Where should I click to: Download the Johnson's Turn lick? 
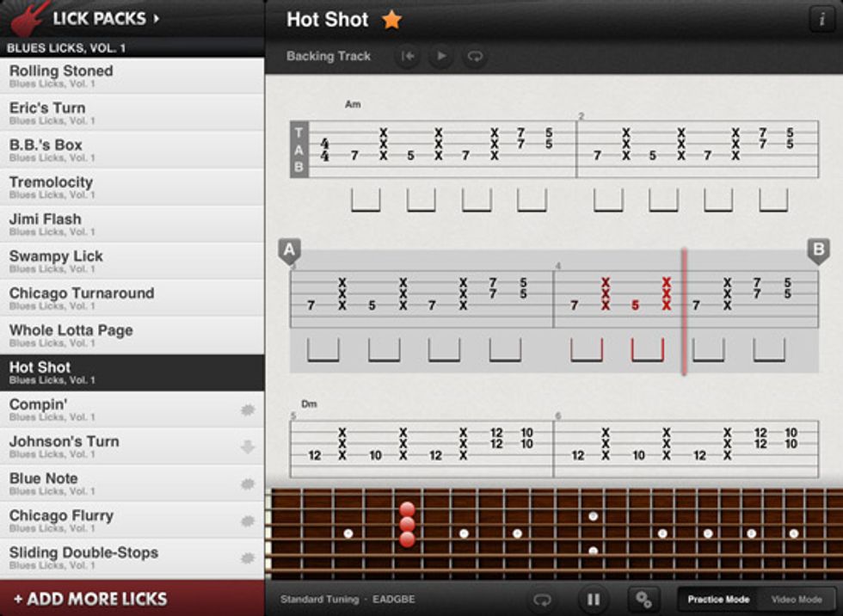(x=248, y=447)
